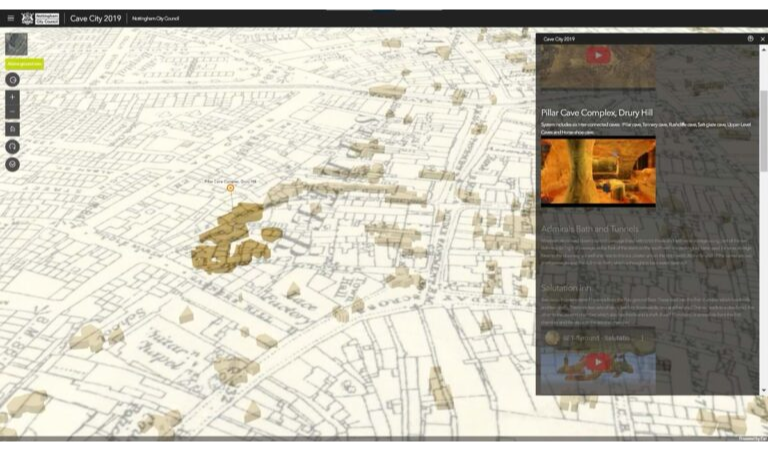Reset compass orientation button

13,164
